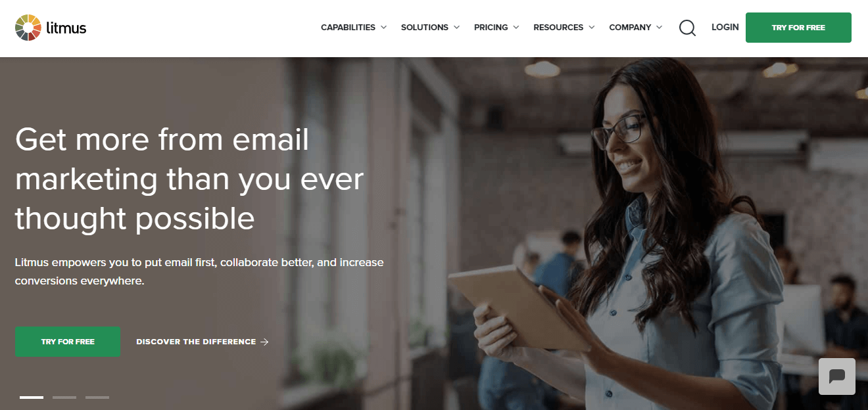The width and height of the screenshot is (868, 410).
Task: Click arrow beside Discover the Difference
Action: point(264,342)
